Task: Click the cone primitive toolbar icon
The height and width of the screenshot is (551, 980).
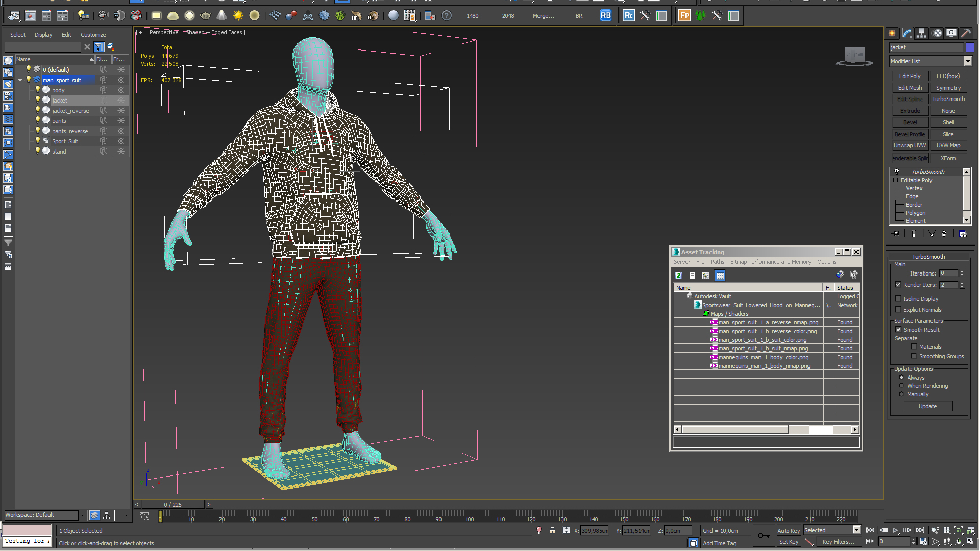Action: click(x=222, y=16)
